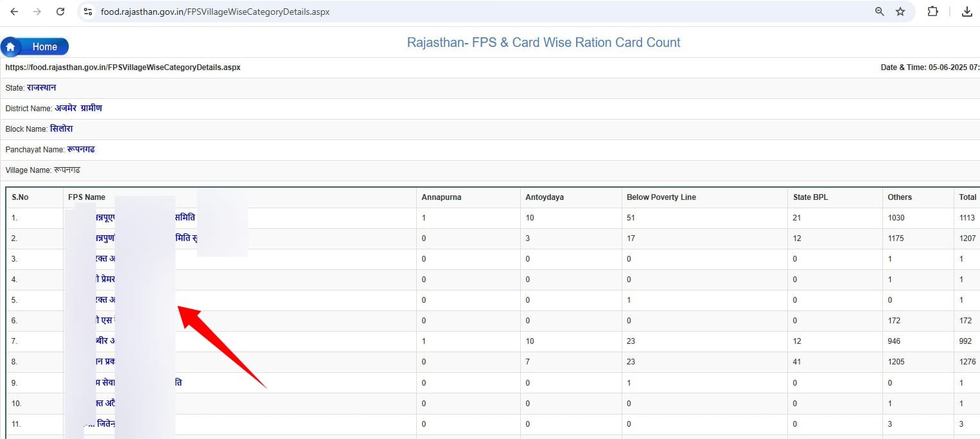
Task: Click the State BPL column header
Action: tap(810, 197)
